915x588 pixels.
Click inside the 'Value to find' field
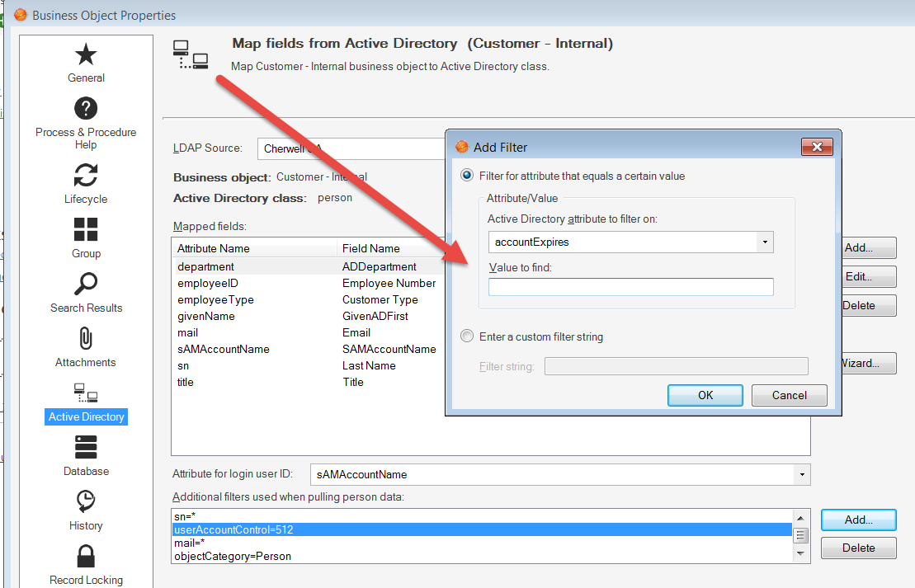pyautogui.click(x=630, y=287)
